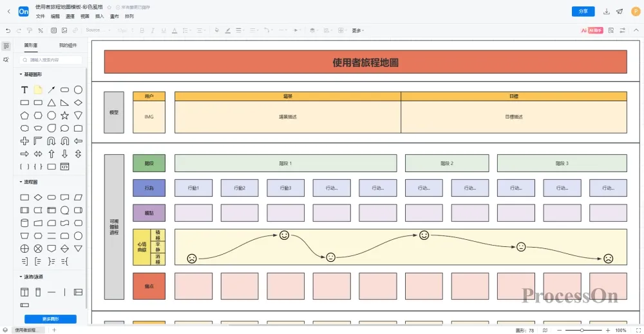Switch to the 我的组件 tab

68,46
